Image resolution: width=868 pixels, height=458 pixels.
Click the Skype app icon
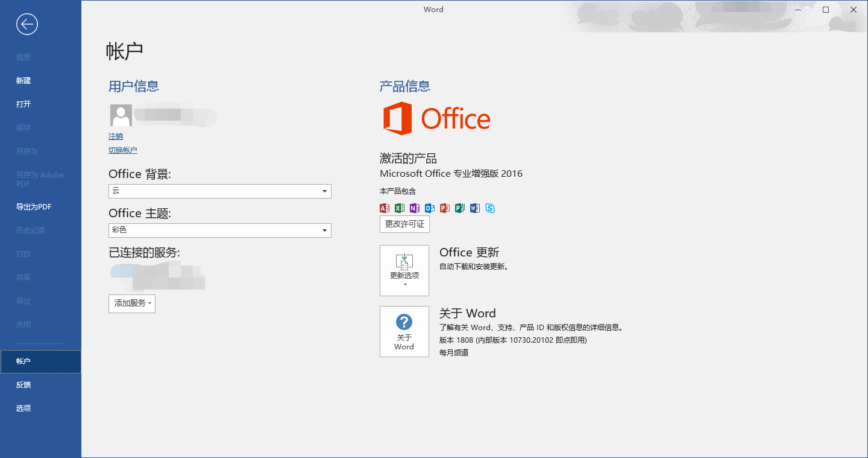click(x=490, y=208)
